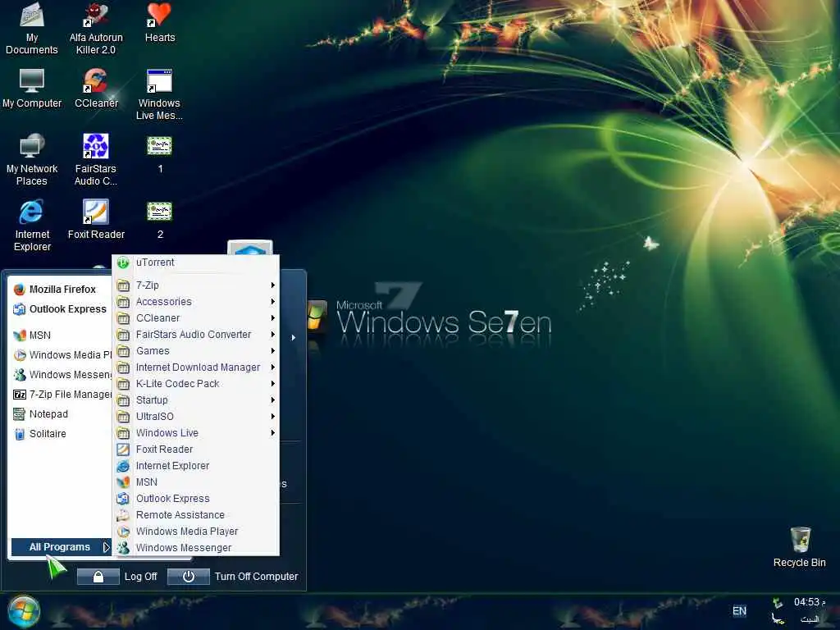Image resolution: width=840 pixels, height=630 pixels.
Task: Expand FairStars Audio Converter folder
Action: click(x=196, y=335)
